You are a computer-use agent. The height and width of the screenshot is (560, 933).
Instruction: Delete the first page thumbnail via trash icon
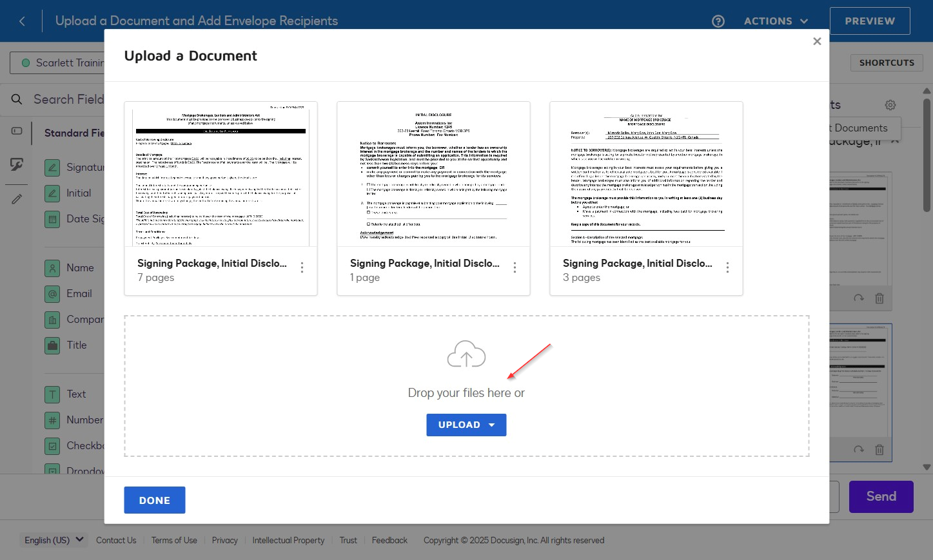(x=879, y=298)
